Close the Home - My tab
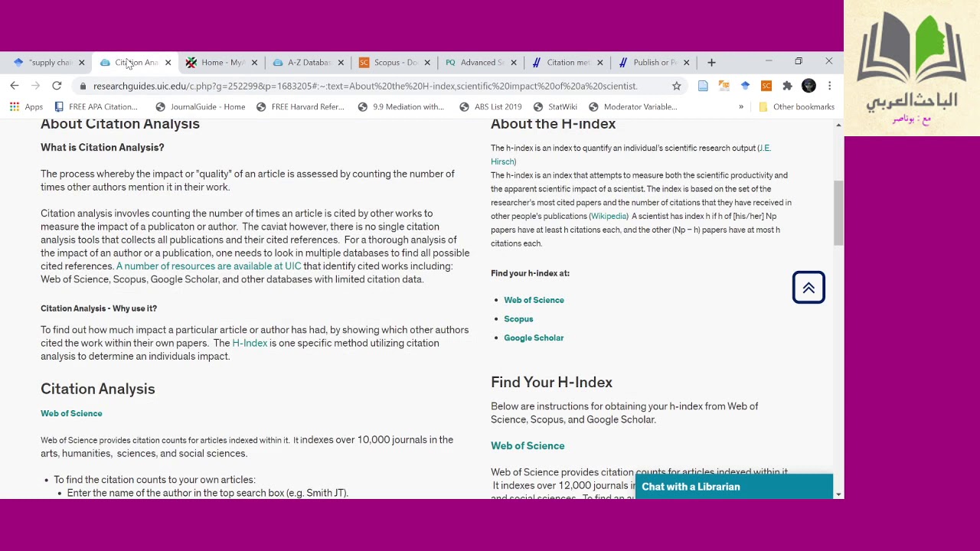The image size is (980, 551). tap(254, 63)
